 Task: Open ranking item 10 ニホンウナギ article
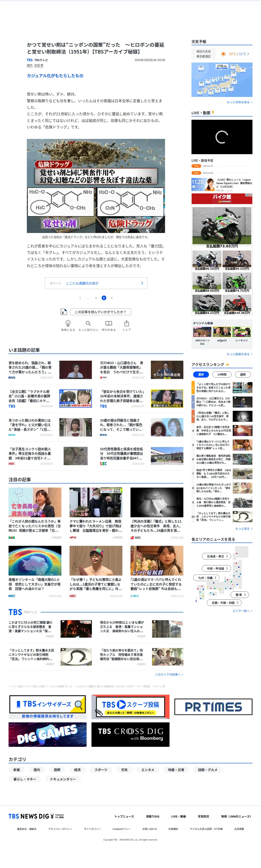click(x=222, y=516)
